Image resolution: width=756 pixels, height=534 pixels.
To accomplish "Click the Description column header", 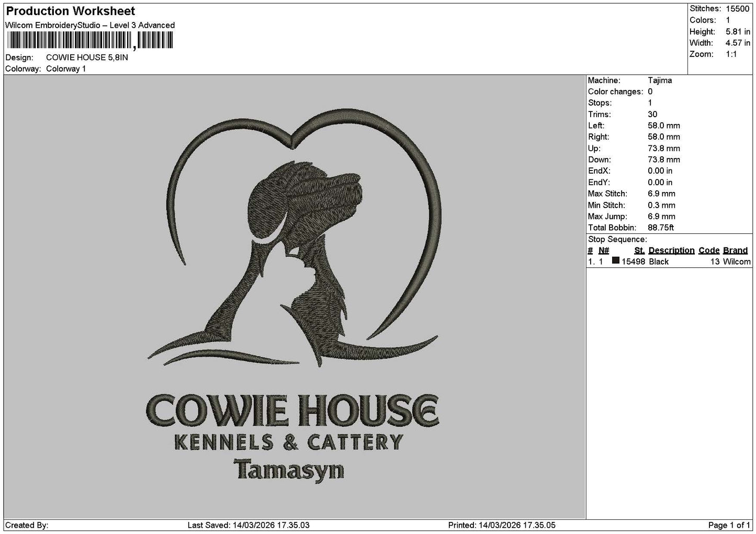I will [x=671, y=251].
